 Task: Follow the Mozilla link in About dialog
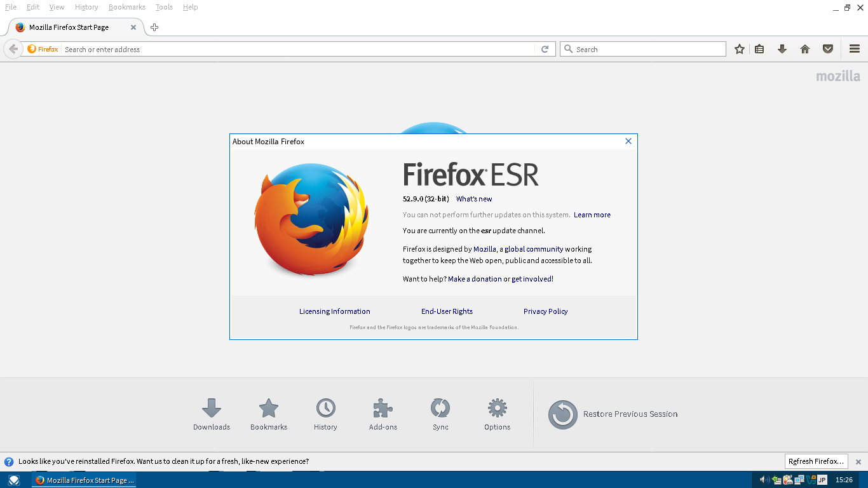click(485, 249)
